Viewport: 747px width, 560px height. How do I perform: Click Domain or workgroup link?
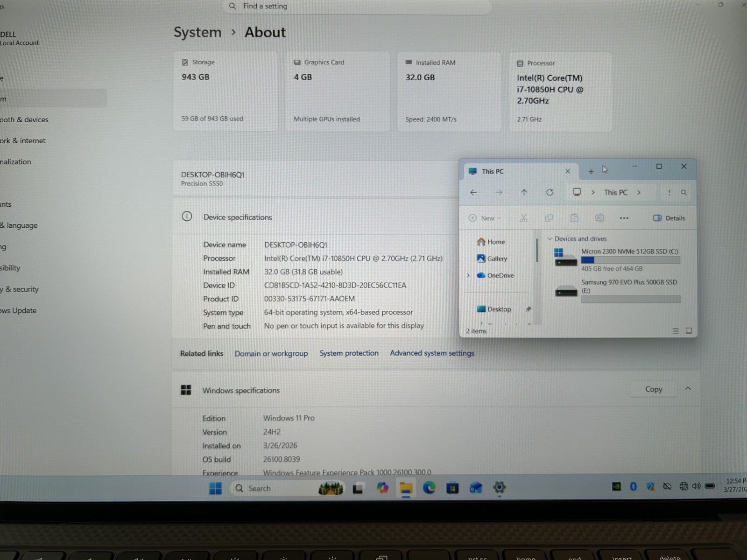click(271, 353)
